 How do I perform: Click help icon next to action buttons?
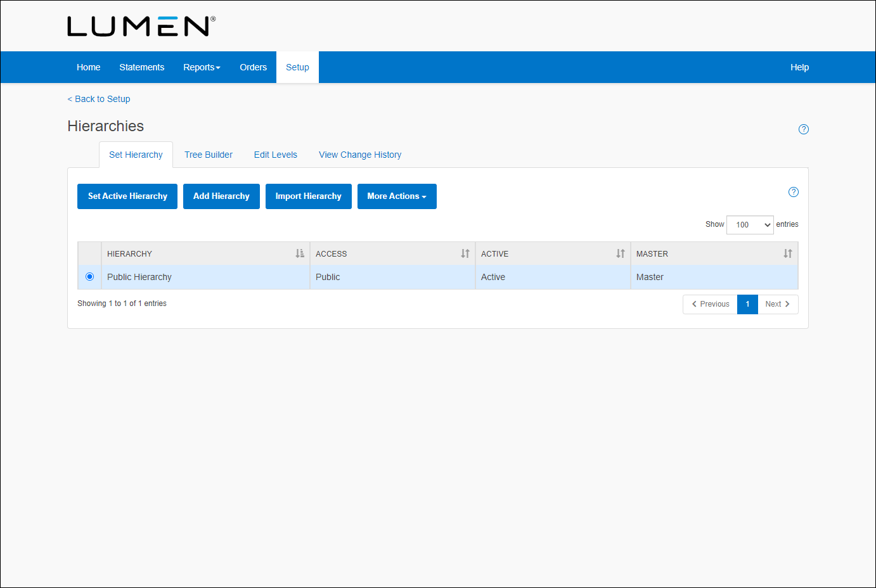tap(793, 192)
